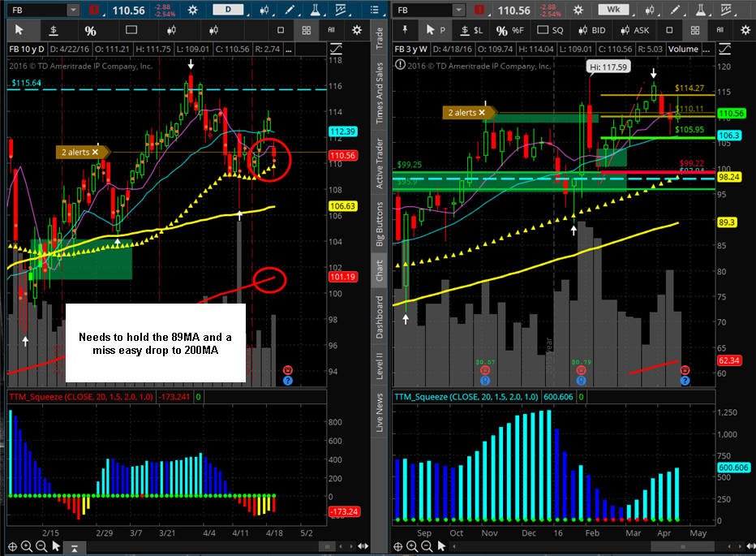Select the percent tool in left drawing toolbar
The width and height of the screenshot is (756, 556).
coord(90,31)
